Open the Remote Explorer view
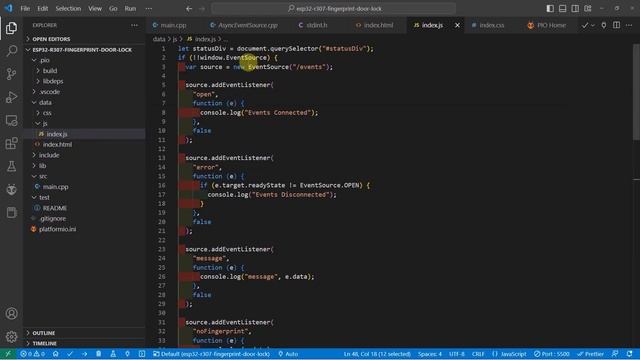The image size is (640, 360). tap(11, 120)
